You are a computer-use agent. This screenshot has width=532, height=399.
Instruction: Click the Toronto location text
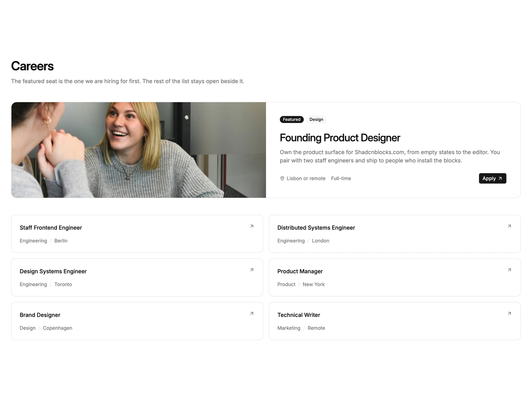(63, 284)
